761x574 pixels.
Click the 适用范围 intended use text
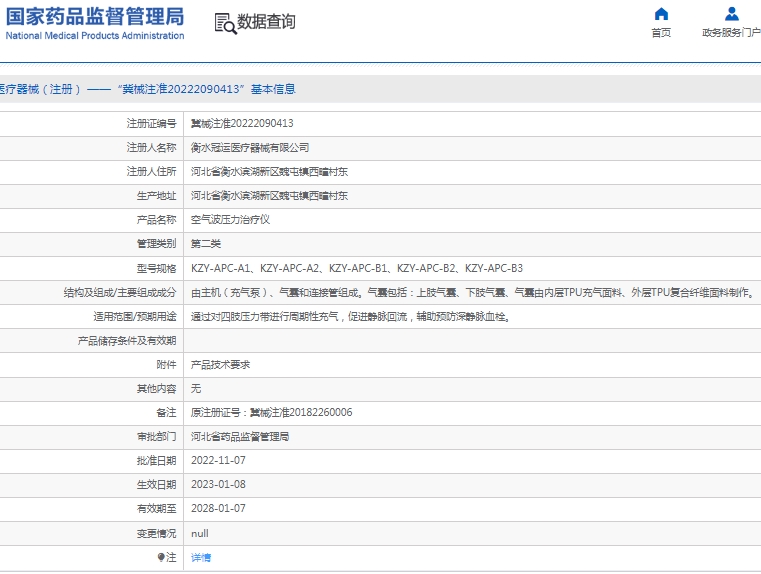coord(350,316)
